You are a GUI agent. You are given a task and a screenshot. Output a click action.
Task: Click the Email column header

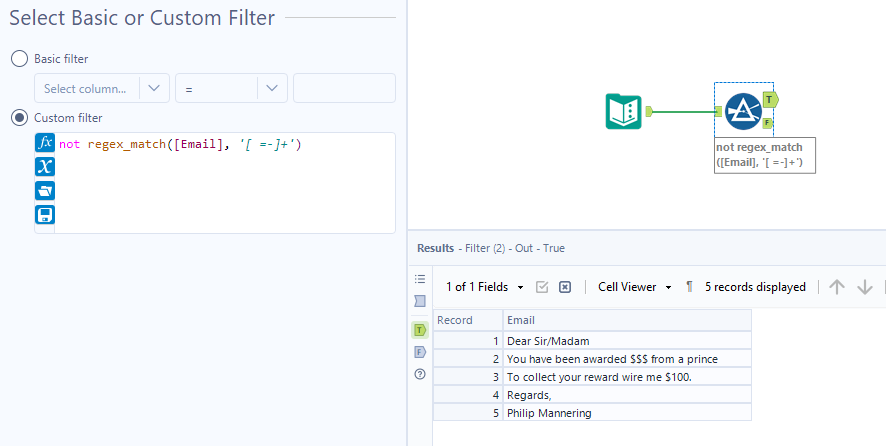tap(626, 320)
